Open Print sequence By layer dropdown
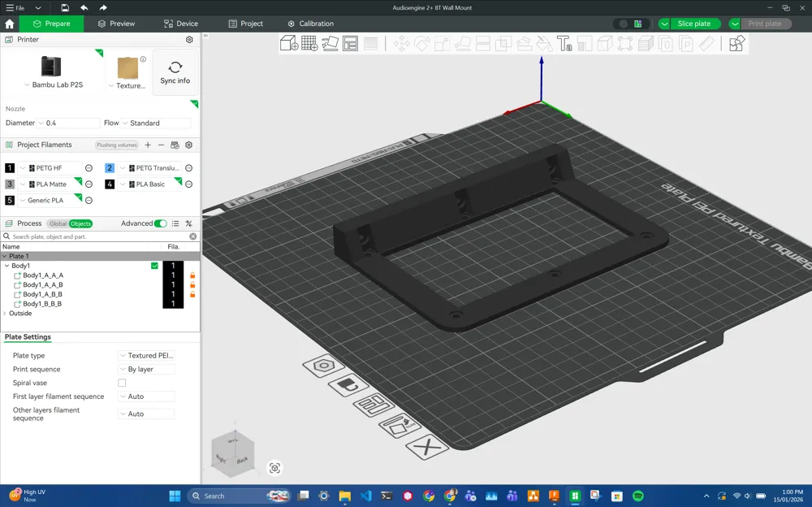This screenshot has height=507, width=812. [x=146, y=369]
